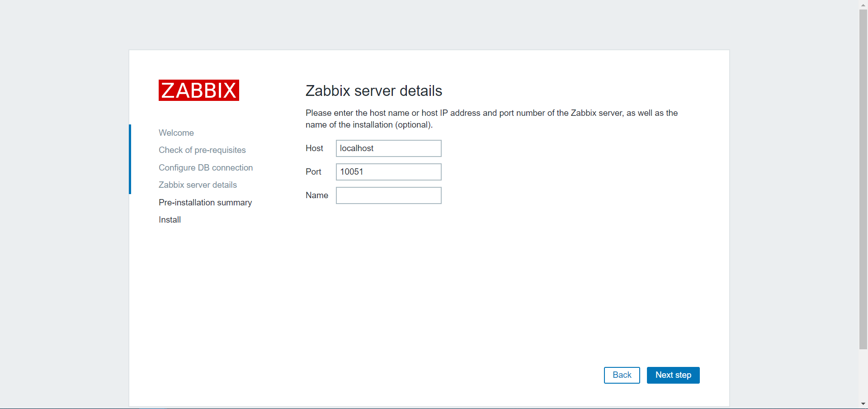Screen dimensions: 868x409
Task: Click the page vertical scrollbar thumb
Action: [x=863, y=179]
